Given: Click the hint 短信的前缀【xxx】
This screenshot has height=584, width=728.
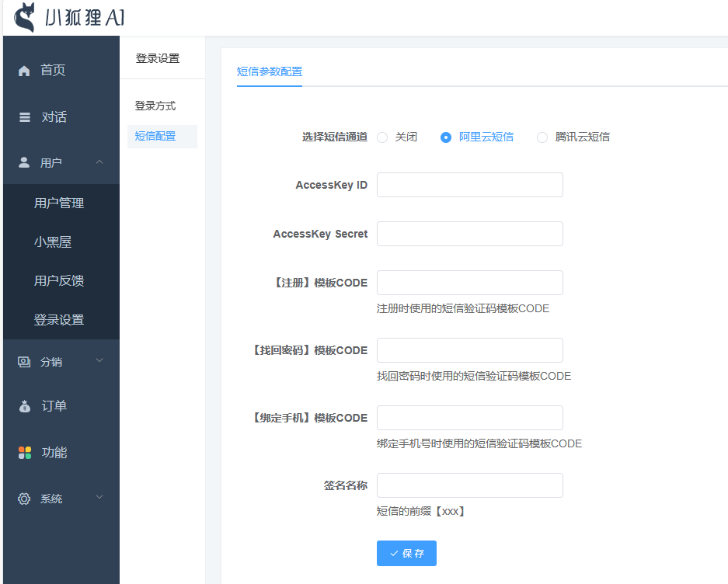Looking at the screenshot, I should click(x=422, y=512).
